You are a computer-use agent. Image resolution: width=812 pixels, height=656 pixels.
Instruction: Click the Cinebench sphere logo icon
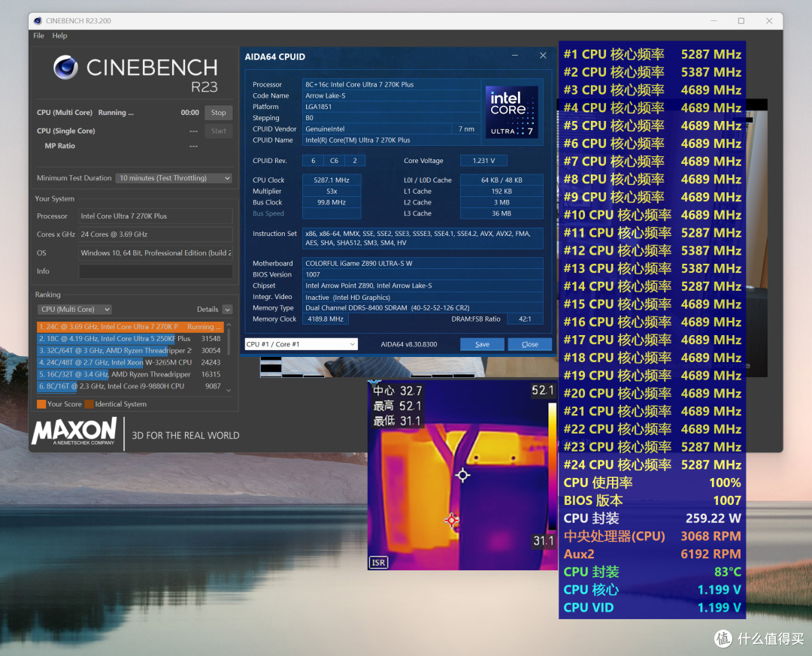pyautogui.click(x=65, y=68)
